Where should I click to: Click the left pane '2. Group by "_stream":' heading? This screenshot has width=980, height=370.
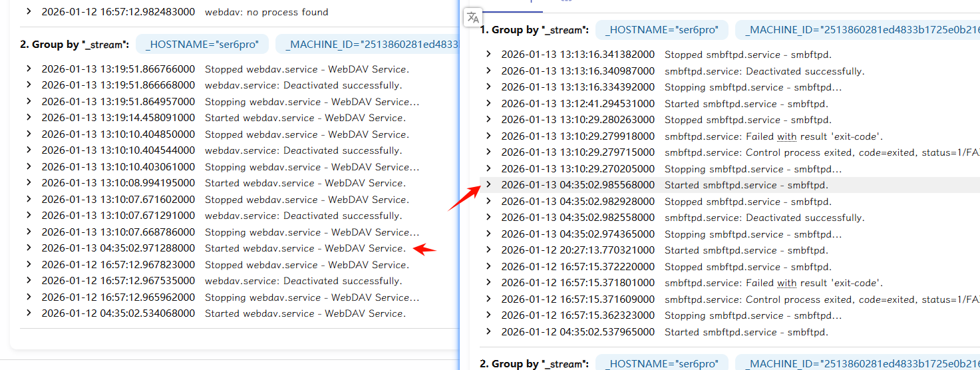click(x=75, y=45)
